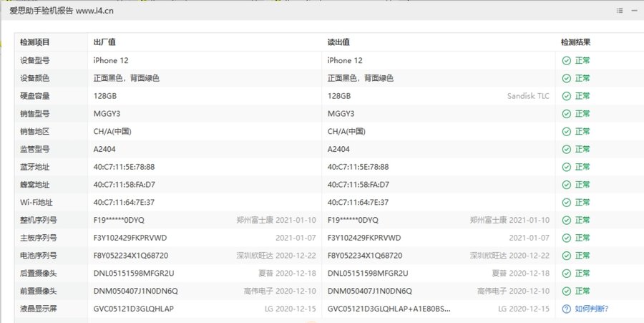Click the 正常 check icon in 前置摄像头 row
The image size is (644, 323).
tap(567, 291)
